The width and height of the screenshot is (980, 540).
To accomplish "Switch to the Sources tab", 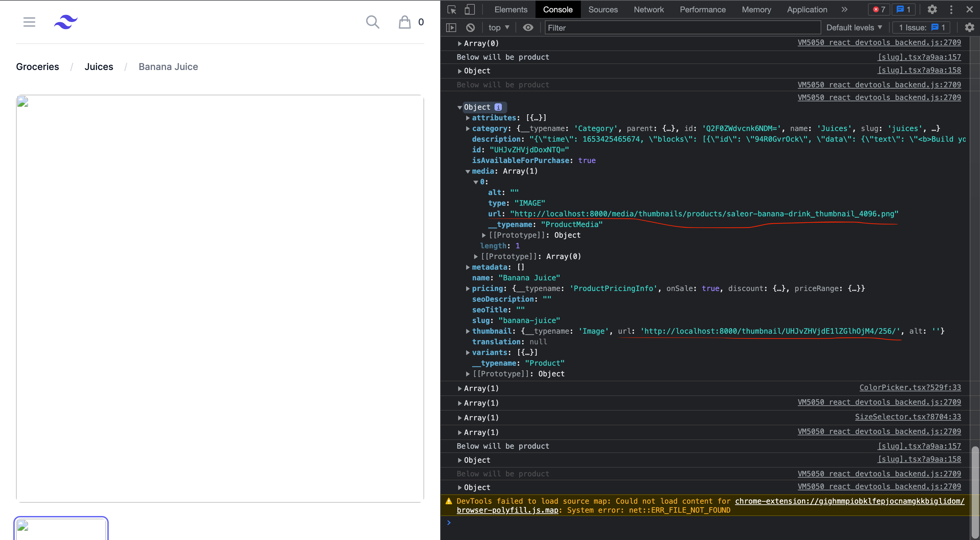I will [603, 10].
